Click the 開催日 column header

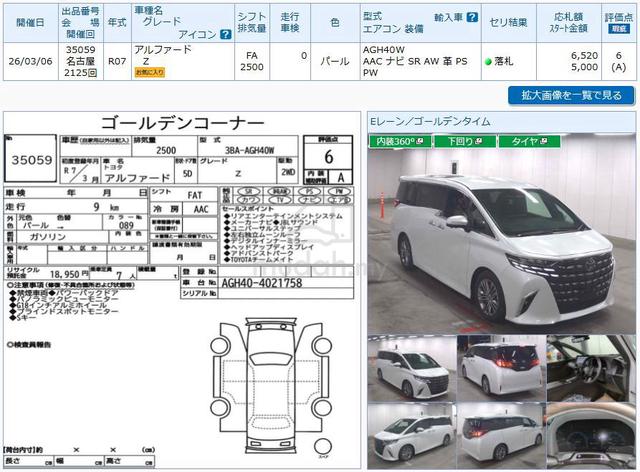click(31, 23)
